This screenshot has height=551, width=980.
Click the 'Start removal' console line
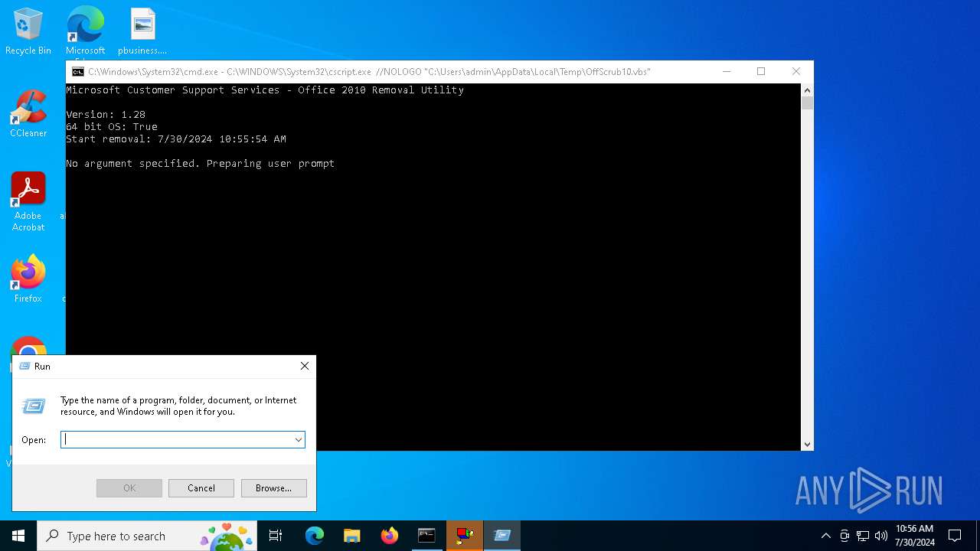(x=176, y=139)
